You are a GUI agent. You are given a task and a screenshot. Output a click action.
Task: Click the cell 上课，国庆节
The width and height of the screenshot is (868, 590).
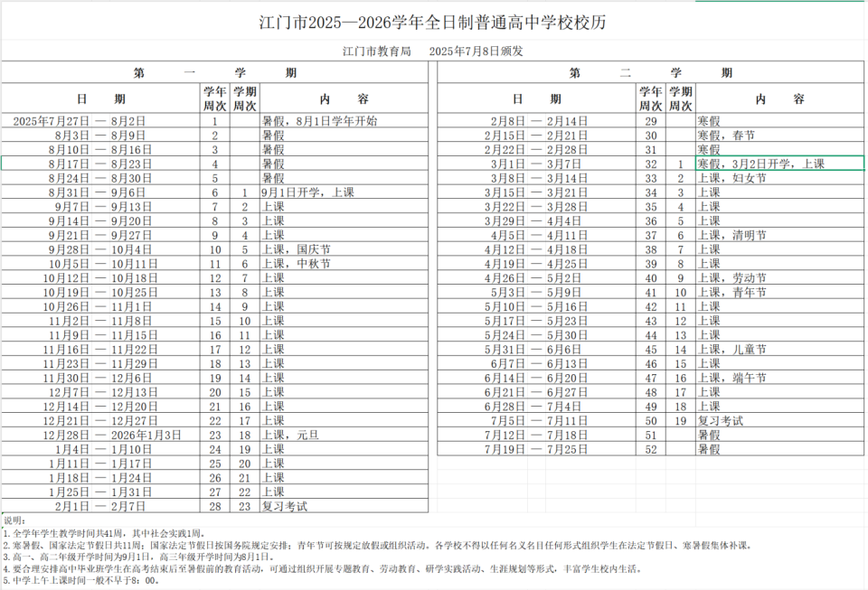pyautogui.click(x=344, y=249)
